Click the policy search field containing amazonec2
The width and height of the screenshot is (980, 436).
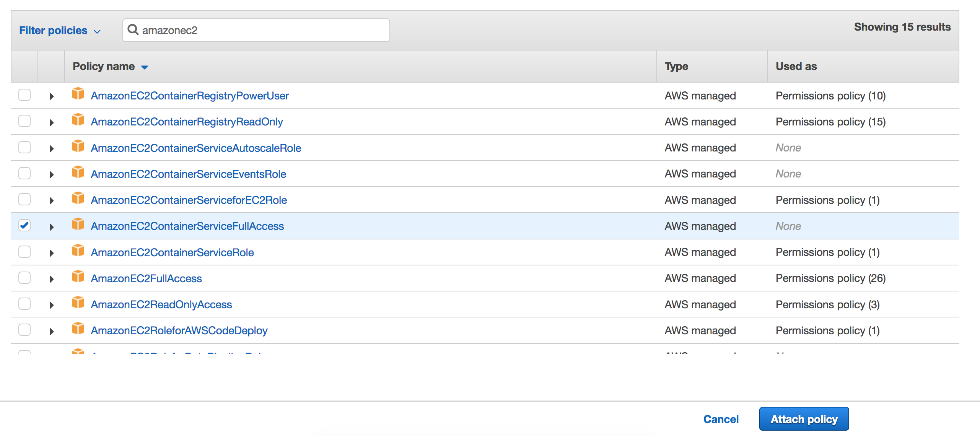[x=256, y=30]
